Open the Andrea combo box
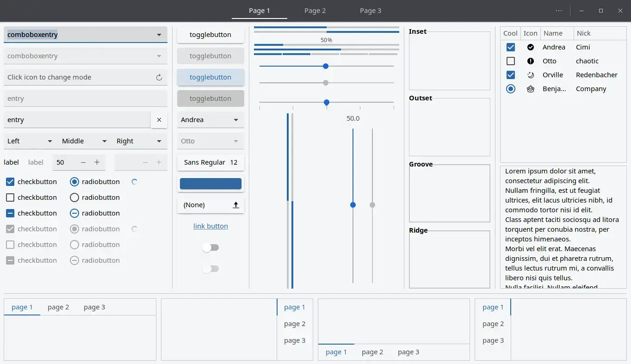The height and width of the screenshot is (364, 631). pos(210,119)
